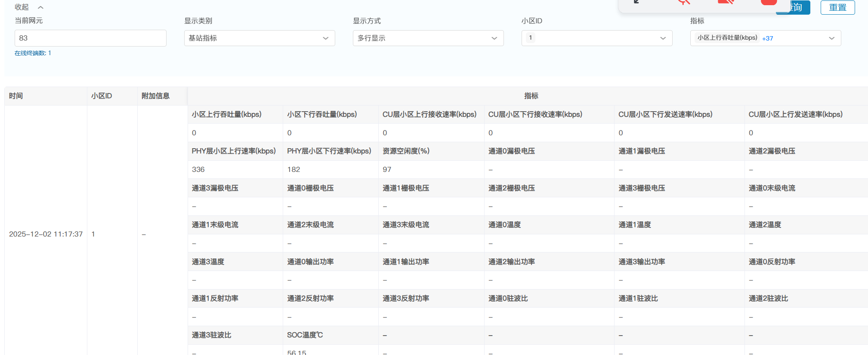Click the disabled camera icon
This screenshot has height=355, width=868.
pyautogui.click(x=726, y=2)
